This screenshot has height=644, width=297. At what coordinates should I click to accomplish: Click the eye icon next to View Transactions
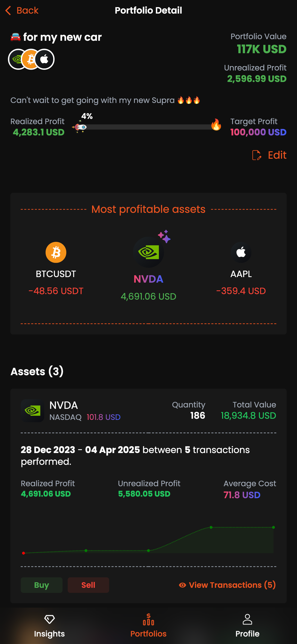pyautogui.click(x=182, y=585)
